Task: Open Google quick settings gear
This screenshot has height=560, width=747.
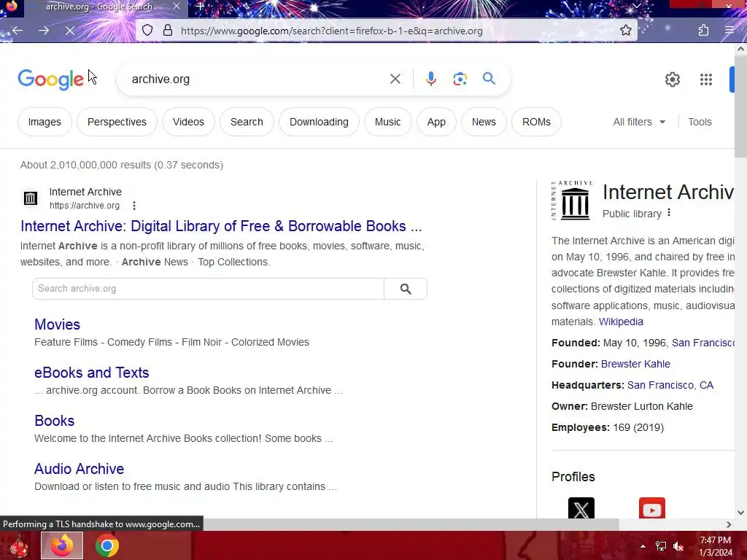Action: coord(672,79)
